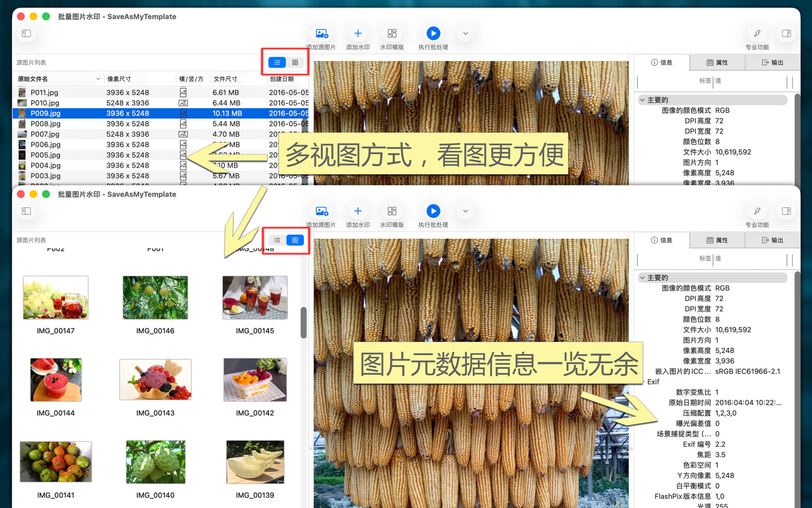
Task: Open the toolbar overflow chevron in the list-view window
Action: pos(465,34)
